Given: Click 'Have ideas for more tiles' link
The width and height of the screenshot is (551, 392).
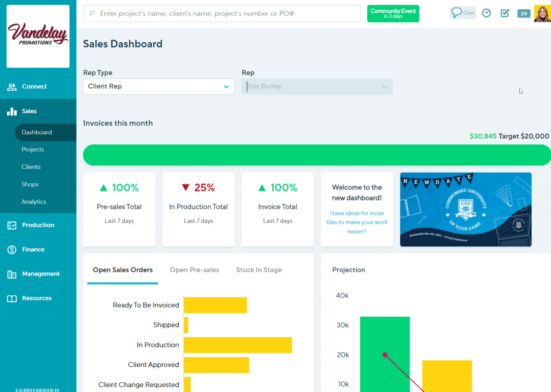Looking at the screenshot, I should (x=357, y=222).
